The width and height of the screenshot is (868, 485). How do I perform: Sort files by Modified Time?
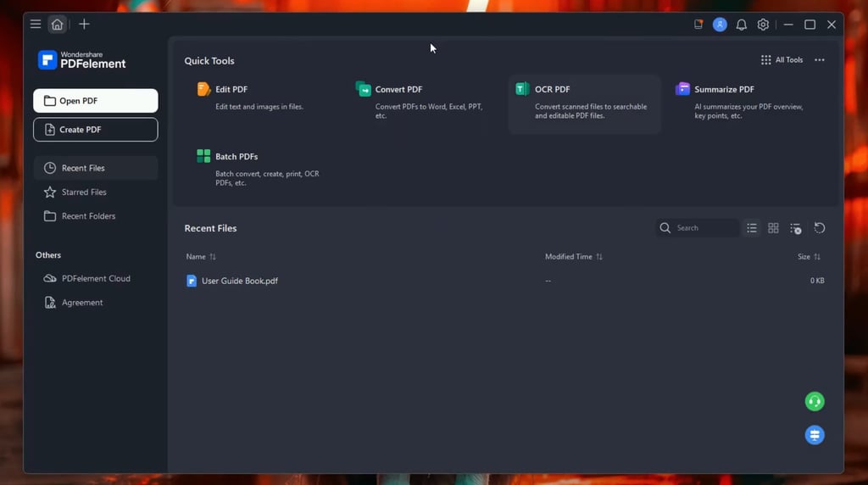coord(574,257)
